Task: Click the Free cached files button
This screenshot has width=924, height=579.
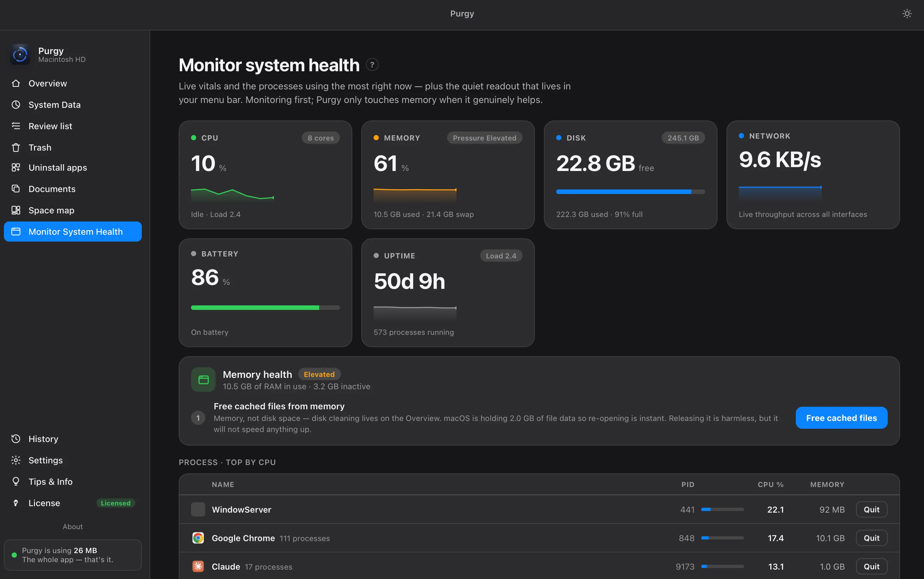Action: tap(841, 418)
